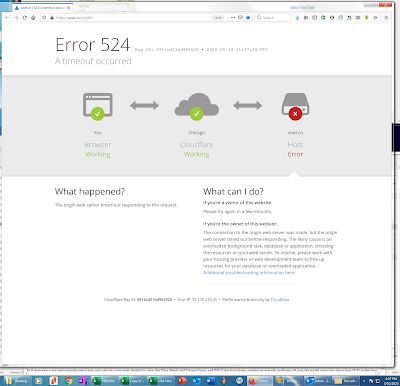The image size is (400, 386).
Task: Toggle the blue bookmark star
Action: point(248,18)
